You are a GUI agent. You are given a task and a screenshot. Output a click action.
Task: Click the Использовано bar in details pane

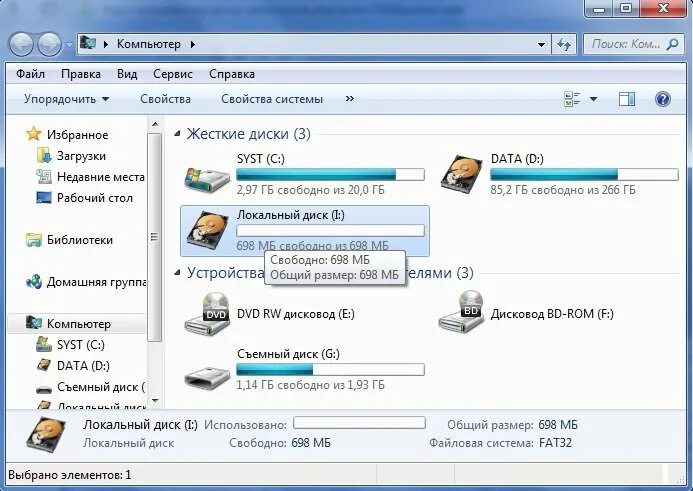click(x=359, y=422)
